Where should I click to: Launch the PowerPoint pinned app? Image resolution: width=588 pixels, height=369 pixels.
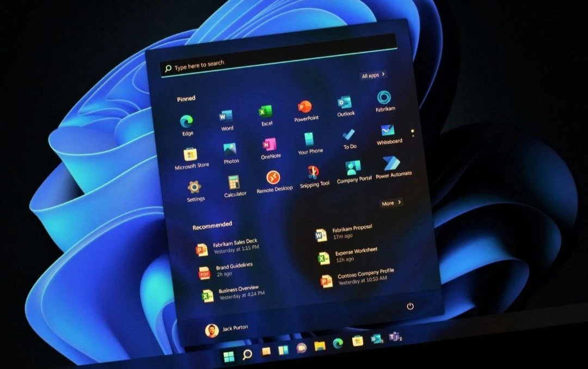coord(305,110)
